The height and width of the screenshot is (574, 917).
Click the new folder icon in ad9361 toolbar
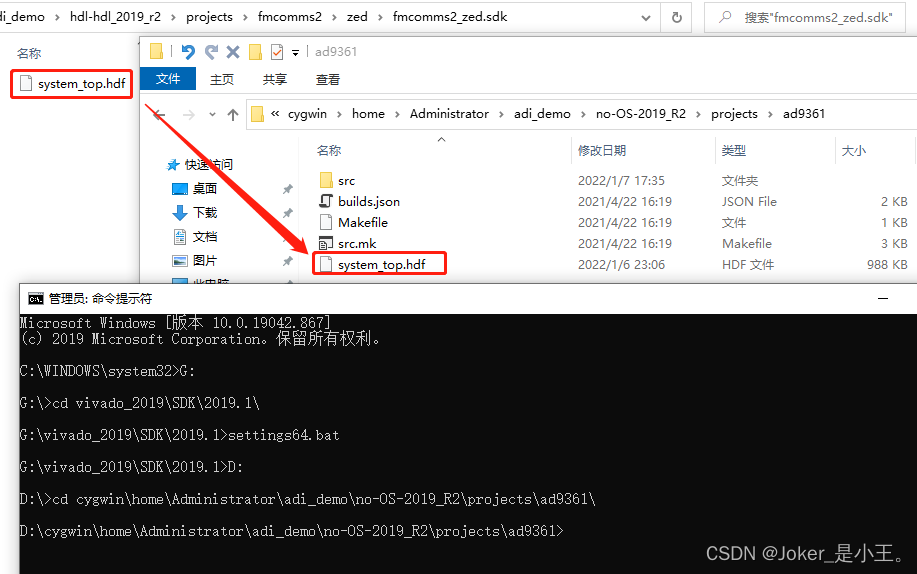pos(256,52)
